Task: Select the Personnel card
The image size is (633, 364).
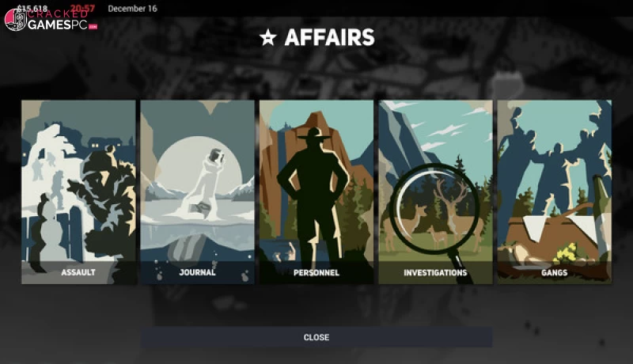Action: (x=316, y=192)
